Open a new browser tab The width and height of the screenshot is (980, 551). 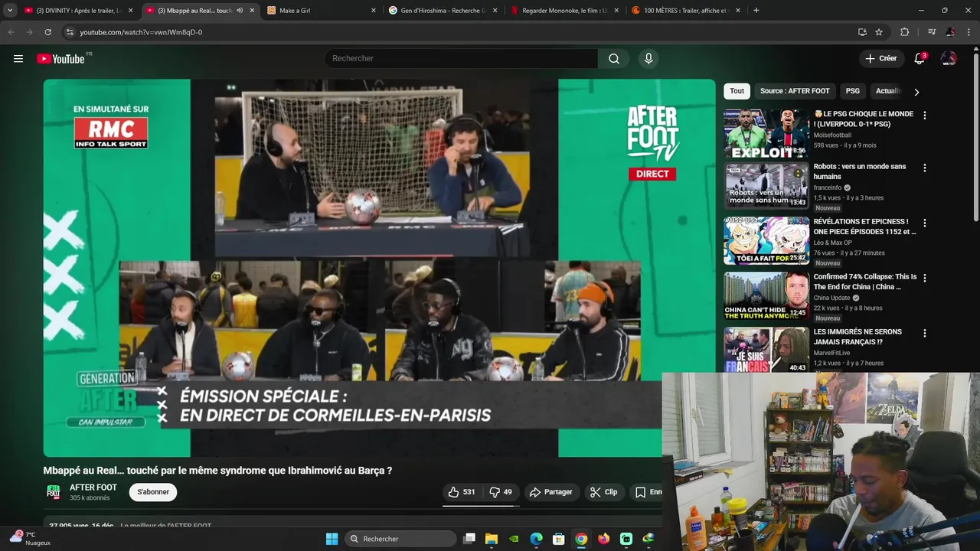coord(756,11)
